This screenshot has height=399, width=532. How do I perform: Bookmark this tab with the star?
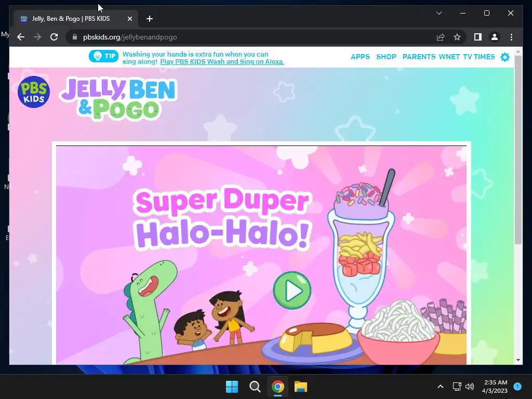point(457,37)
